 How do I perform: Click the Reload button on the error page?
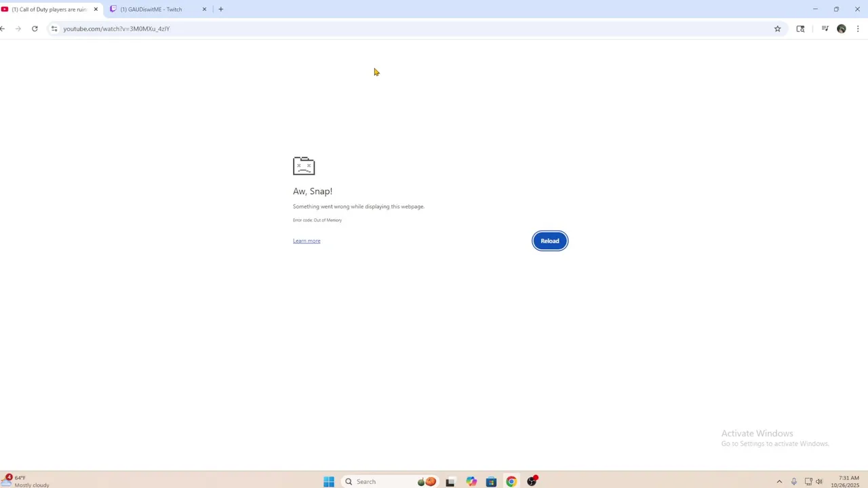550,241
